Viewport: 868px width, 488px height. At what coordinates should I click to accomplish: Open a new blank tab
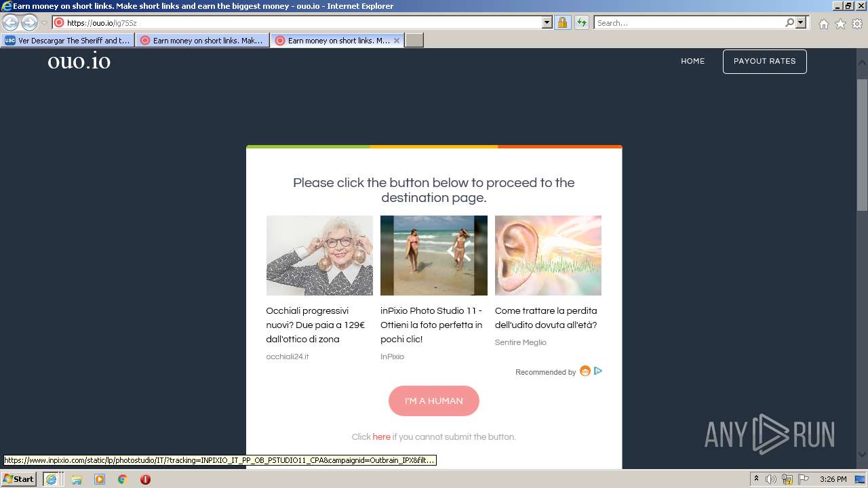tap(414, 41)
